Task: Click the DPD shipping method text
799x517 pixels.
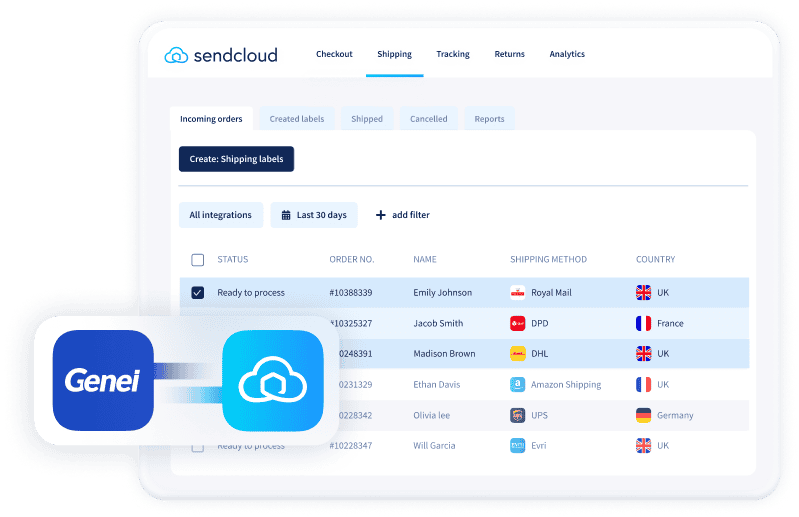Action: coord(540,323)
